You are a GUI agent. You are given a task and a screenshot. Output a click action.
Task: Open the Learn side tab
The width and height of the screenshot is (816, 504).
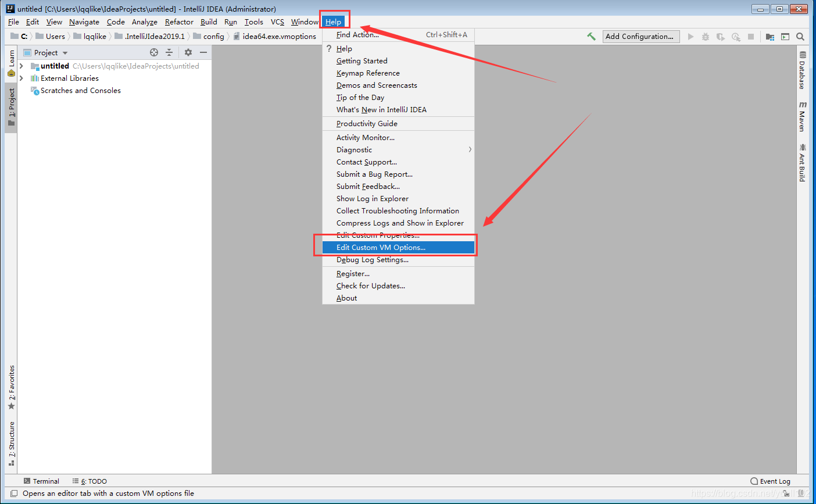(11, 63)
